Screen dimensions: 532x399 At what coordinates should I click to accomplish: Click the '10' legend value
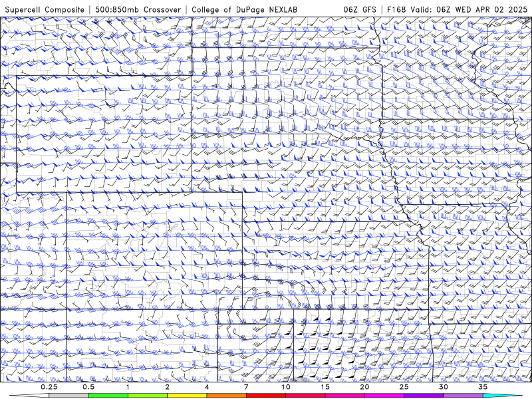(286, 387)
